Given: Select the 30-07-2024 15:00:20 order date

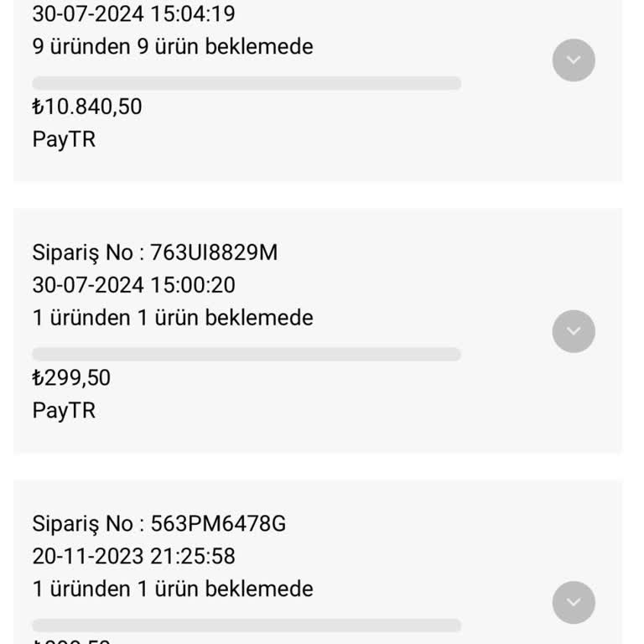Looking at the screenshot, I should pyautogui.click(x=133, y=285).
